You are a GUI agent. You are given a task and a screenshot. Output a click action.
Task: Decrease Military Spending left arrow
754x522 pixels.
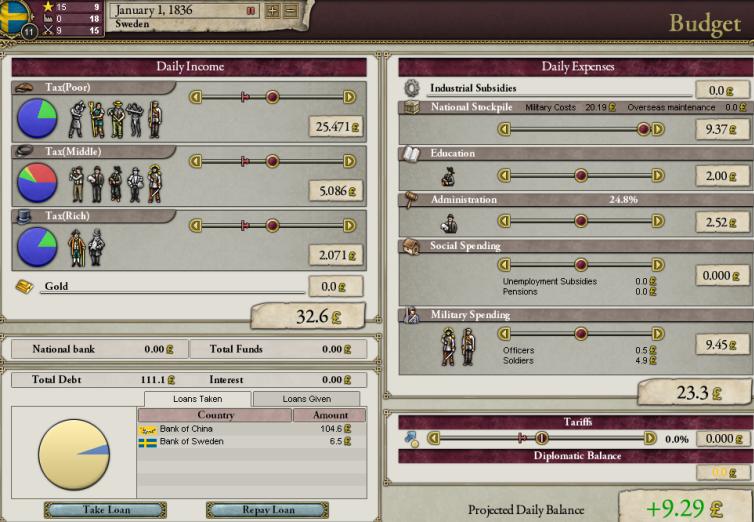click(x=504, y=334)
